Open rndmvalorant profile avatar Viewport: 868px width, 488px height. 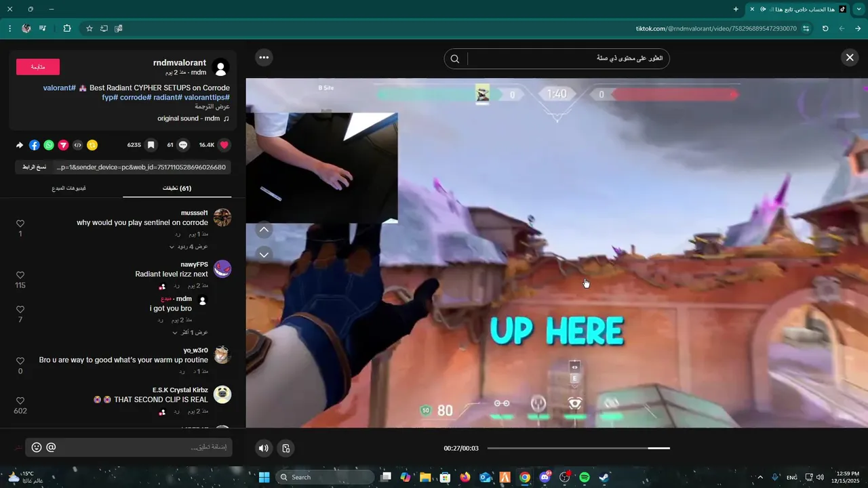[x=220, y=67]
